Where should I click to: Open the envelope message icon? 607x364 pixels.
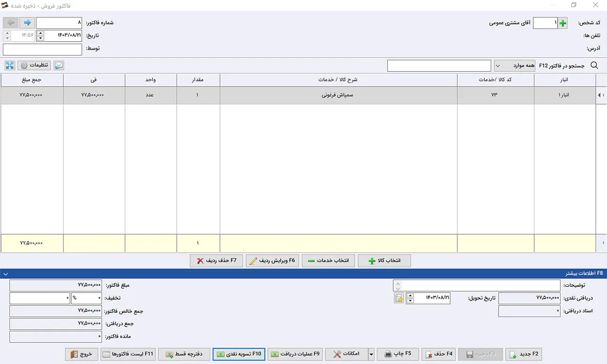pos(59,65)
